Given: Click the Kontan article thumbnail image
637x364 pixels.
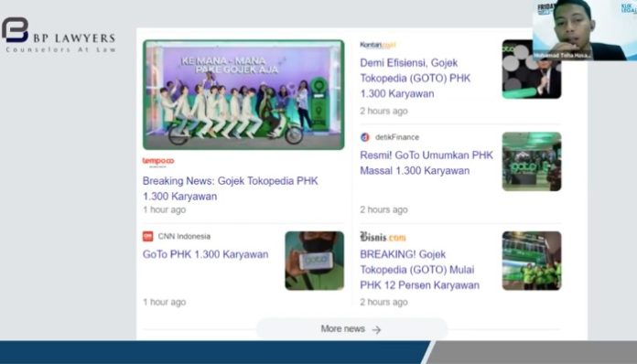Looking at the screenshot, I should tap(532, 69).
